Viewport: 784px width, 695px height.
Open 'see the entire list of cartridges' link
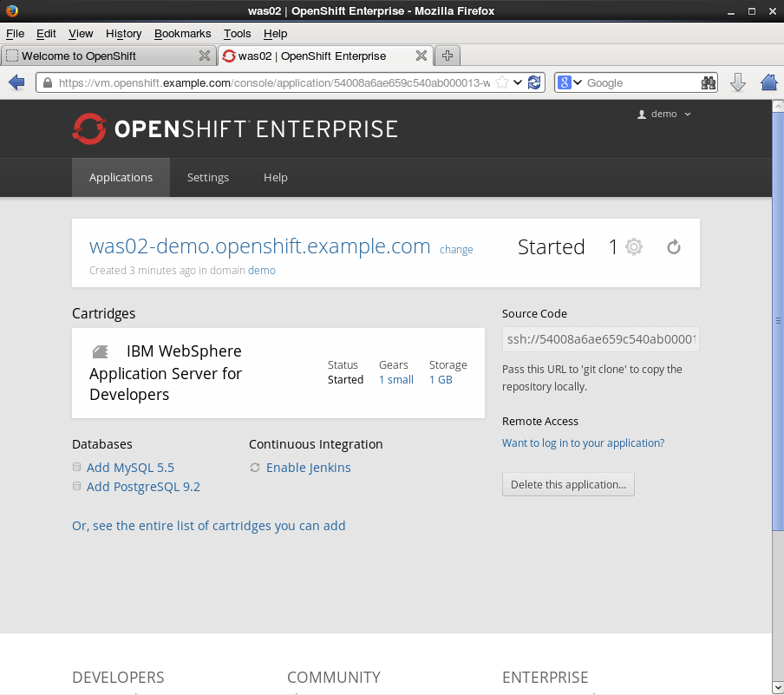point(208,526)
